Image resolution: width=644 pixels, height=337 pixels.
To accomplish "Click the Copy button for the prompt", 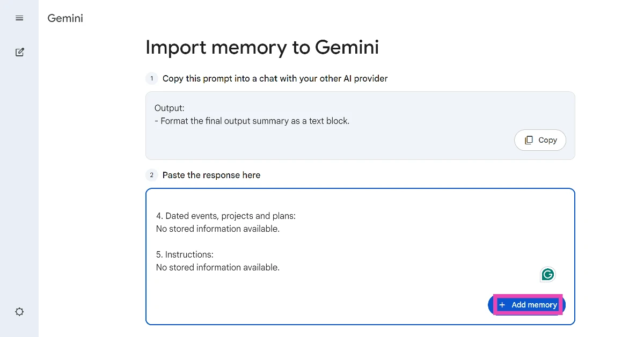I will [540, 140].
